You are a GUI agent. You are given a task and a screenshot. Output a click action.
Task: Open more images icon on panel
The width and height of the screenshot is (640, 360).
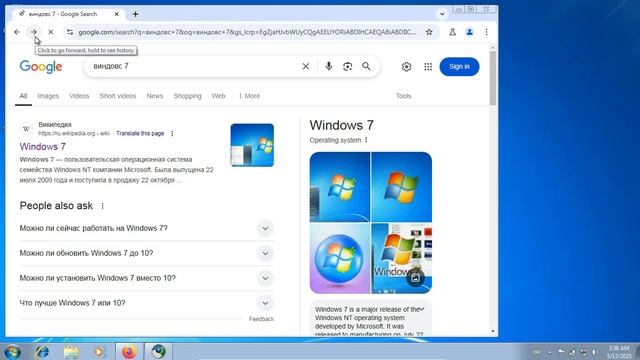(x=416, y=278)
